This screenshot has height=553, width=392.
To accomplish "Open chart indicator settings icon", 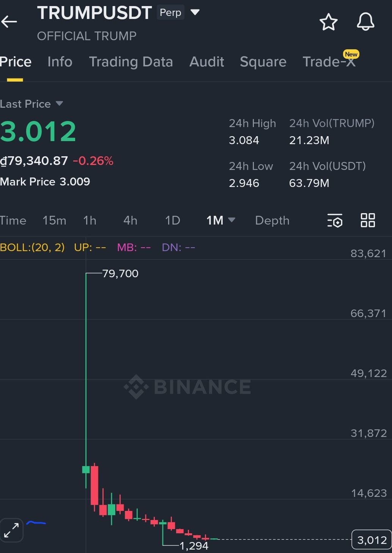I will click(335, 220).
